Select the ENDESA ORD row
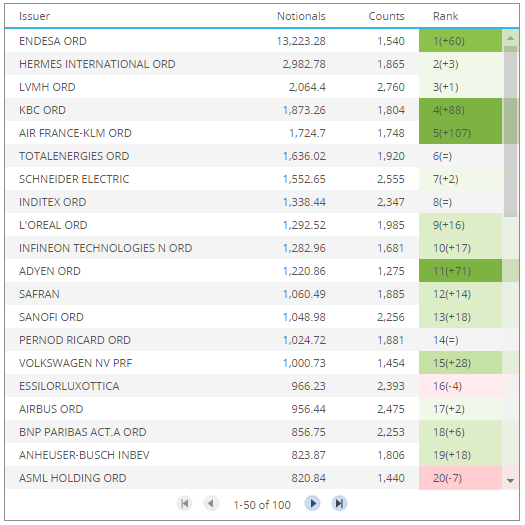 point(254,41)
